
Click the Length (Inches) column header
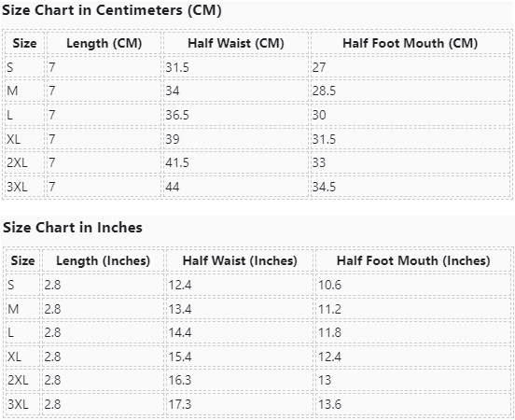pyautogui.click(x=103, y=260)
